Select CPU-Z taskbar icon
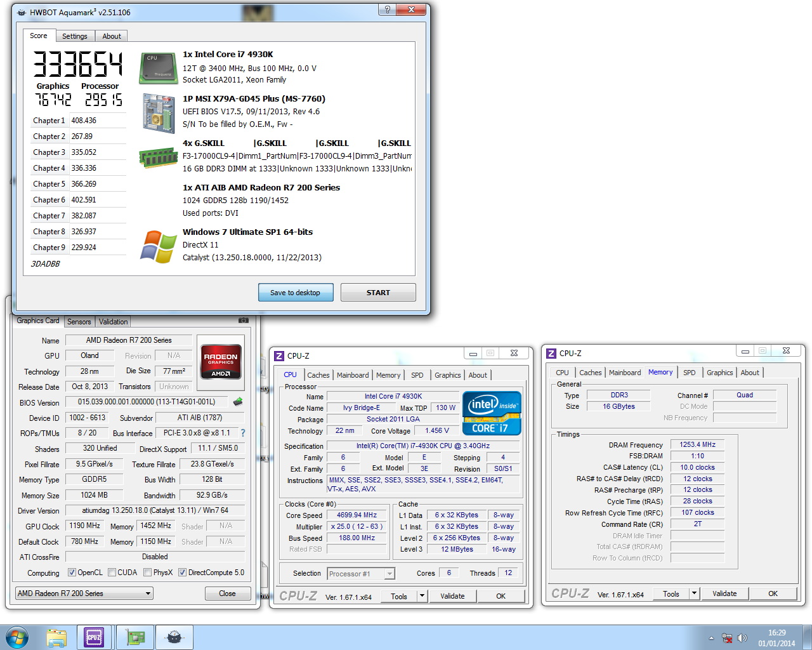This screenshot has width=812, height=650. [94, 637]
